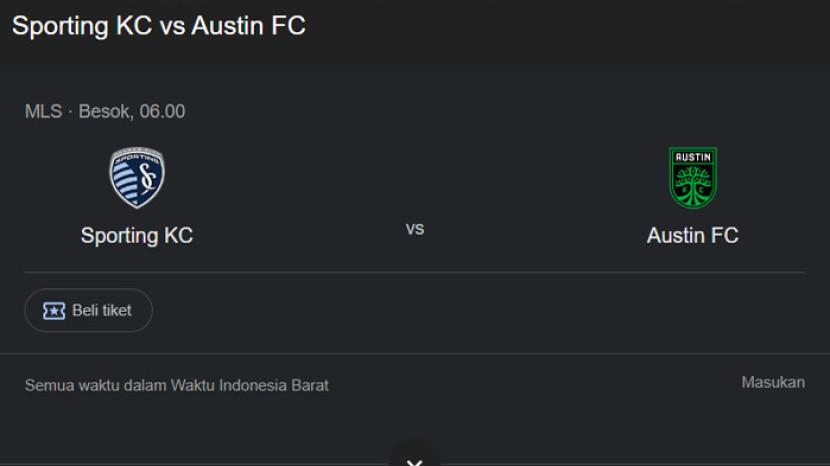Click the divider line below team names
This screenshot has width=830, height=466.
point(415,272)
